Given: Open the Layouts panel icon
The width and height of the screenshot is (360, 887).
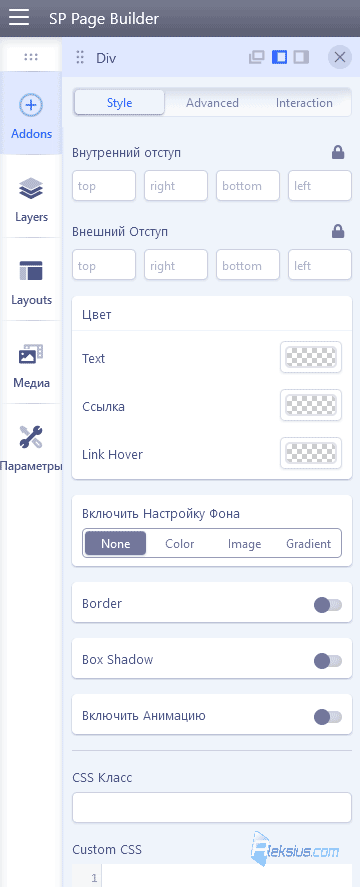Looking at the screenshot, I should pos(31,270).
